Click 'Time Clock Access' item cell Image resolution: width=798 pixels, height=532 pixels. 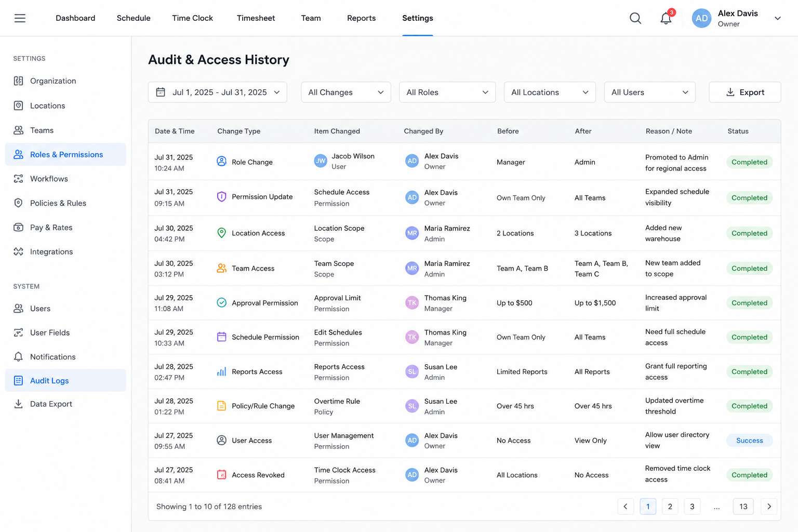click(345, 470)
